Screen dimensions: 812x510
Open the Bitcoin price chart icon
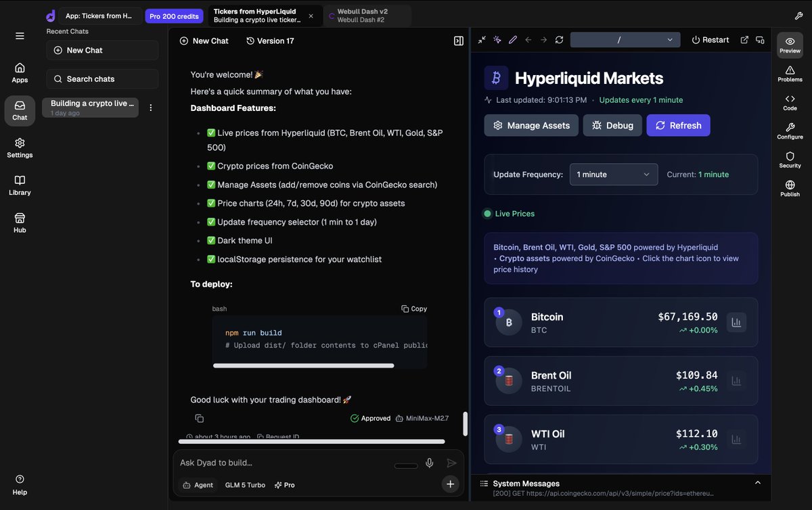(x=736, y=323)
